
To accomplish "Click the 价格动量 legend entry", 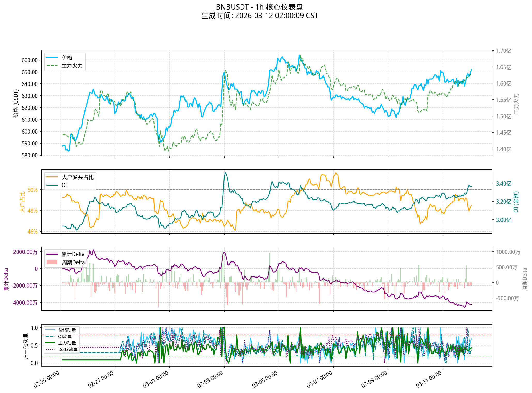I will point(67,330).
